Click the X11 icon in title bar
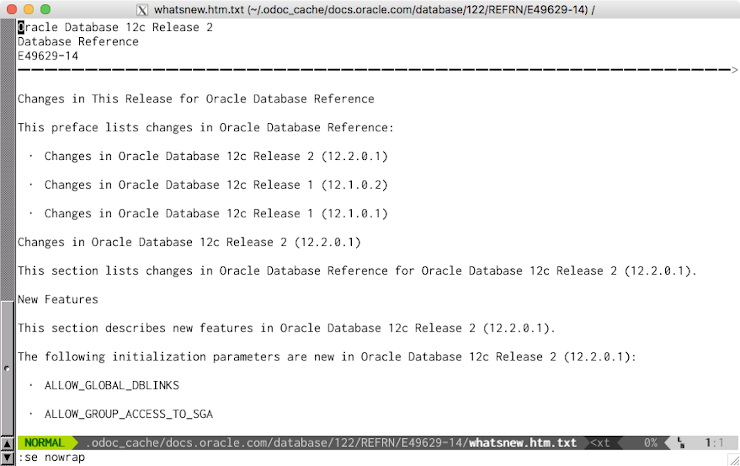 pyautogui.click(x=142, y=10)
